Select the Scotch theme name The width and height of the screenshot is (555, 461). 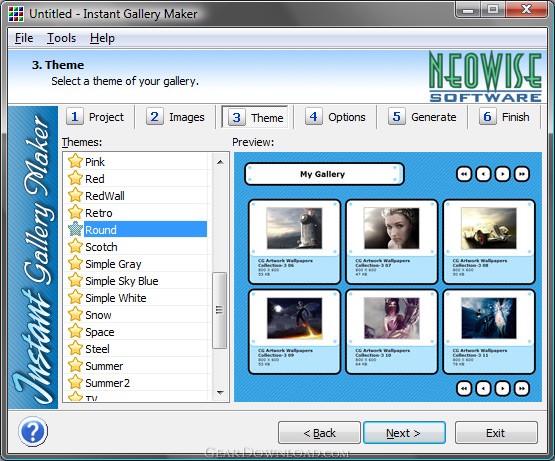click(101, 247)
